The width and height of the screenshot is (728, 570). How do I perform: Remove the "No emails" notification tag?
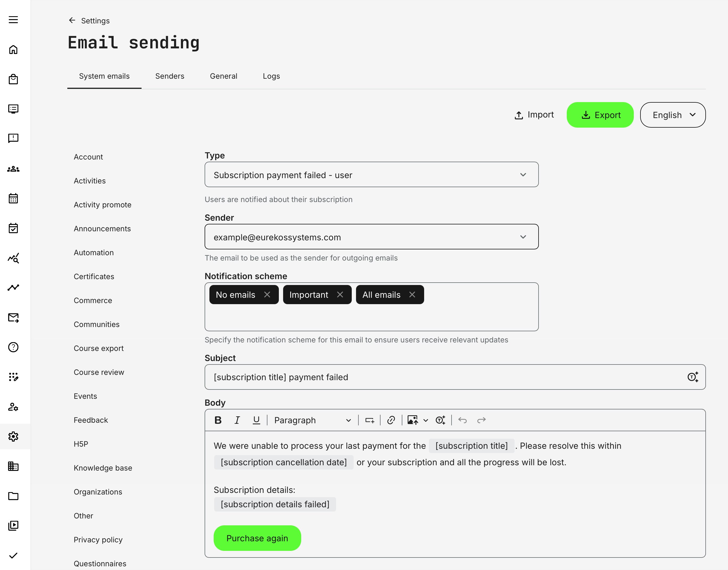point(267,295)
